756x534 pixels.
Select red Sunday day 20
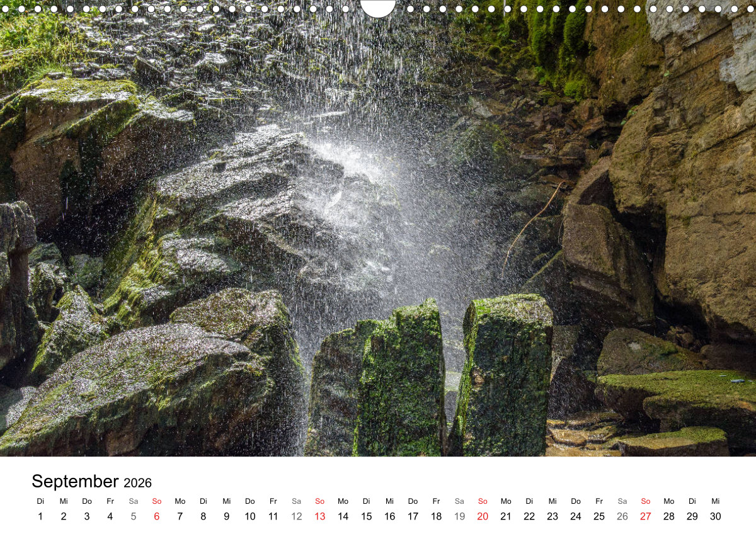(x=483, y=516)
